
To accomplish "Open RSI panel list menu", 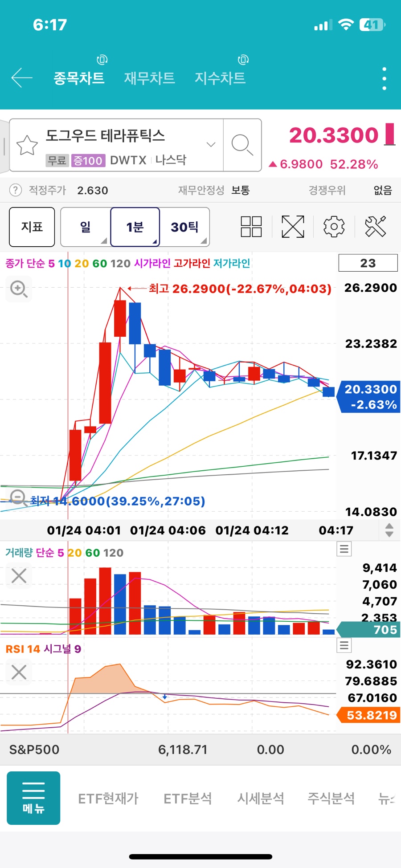I will click(344, 645).
